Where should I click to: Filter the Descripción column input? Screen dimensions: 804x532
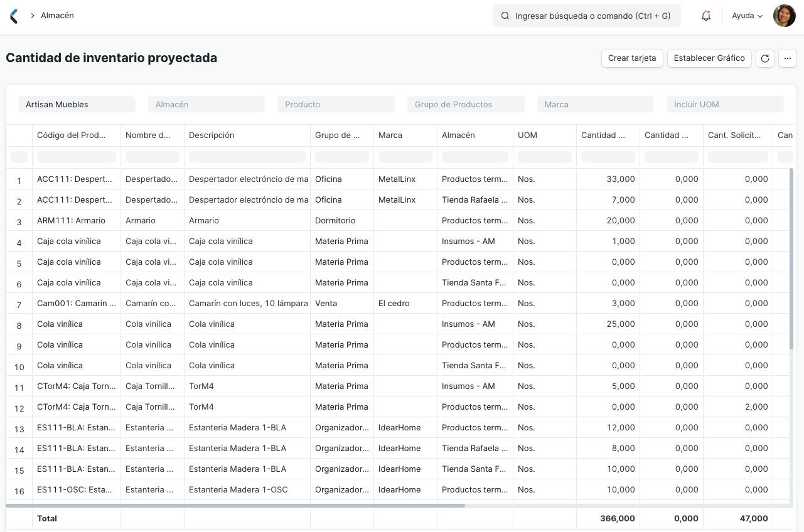coord(247,157)
